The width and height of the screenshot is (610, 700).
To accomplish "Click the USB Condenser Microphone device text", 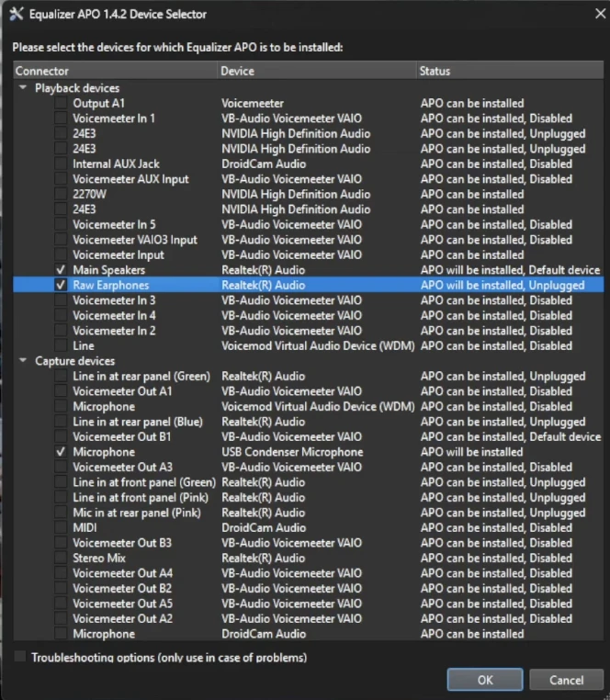I will [292, 452].
